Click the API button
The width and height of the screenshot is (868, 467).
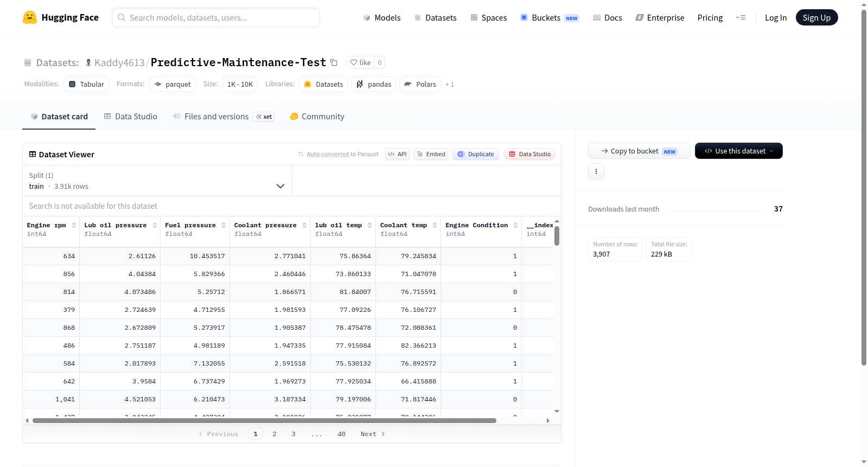[397, 154]
